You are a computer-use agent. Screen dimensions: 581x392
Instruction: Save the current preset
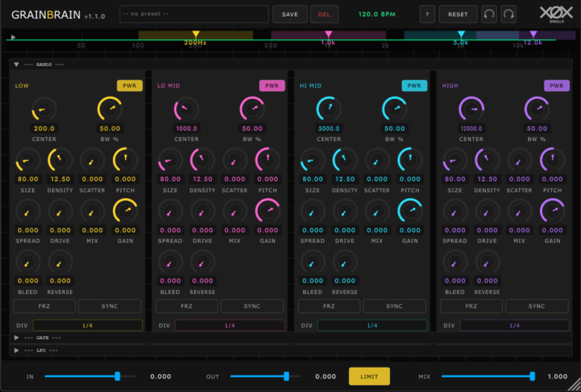click(x=290, y=14)
